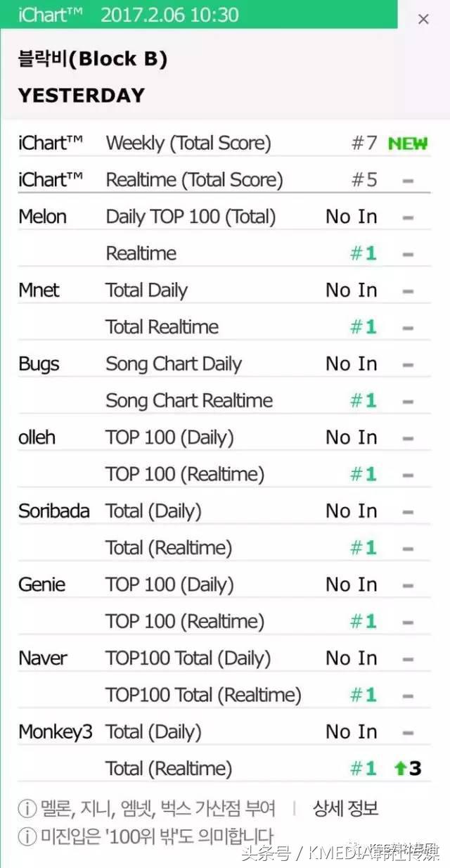The width and height of the screenshot is (450, 868).
Task: Click the NEW badge on Weekly row
Action: tap(408, 143)
